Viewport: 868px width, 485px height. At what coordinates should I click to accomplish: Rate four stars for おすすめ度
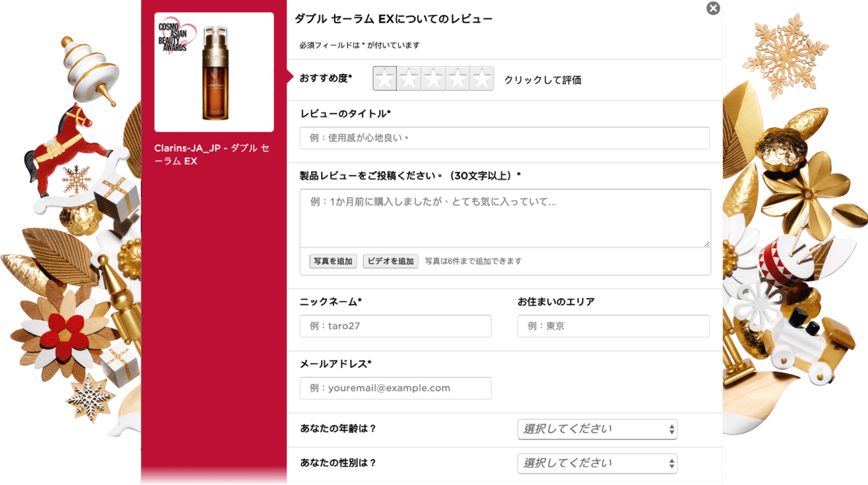pyautogui.click(x=457, y=79)
